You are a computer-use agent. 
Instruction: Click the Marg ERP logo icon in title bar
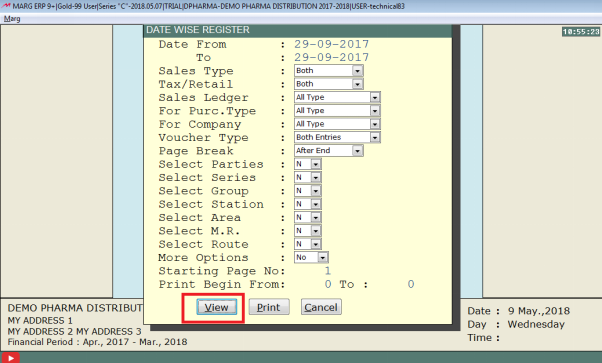(6, 6)
